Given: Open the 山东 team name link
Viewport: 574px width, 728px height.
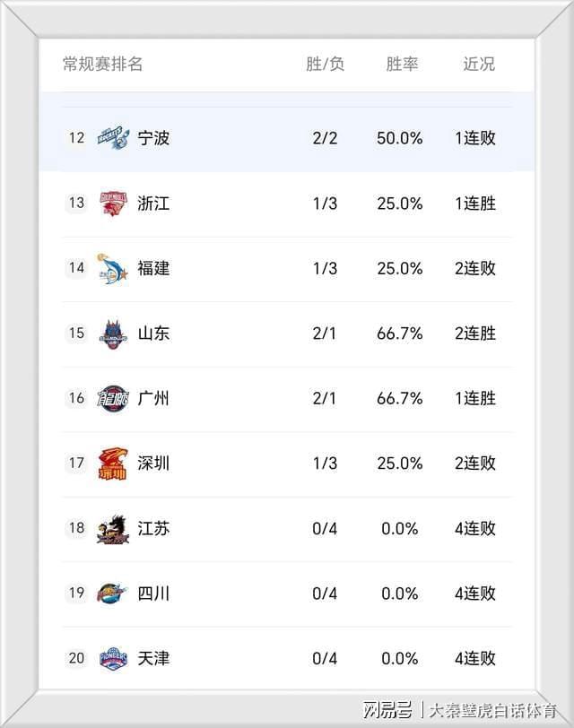Looking at the screenshot, I should (153, 334).
